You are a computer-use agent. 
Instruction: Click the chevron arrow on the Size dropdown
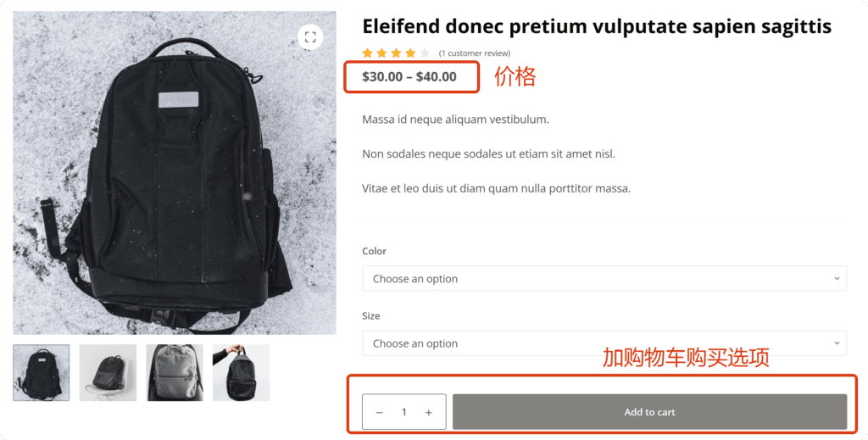837,343
